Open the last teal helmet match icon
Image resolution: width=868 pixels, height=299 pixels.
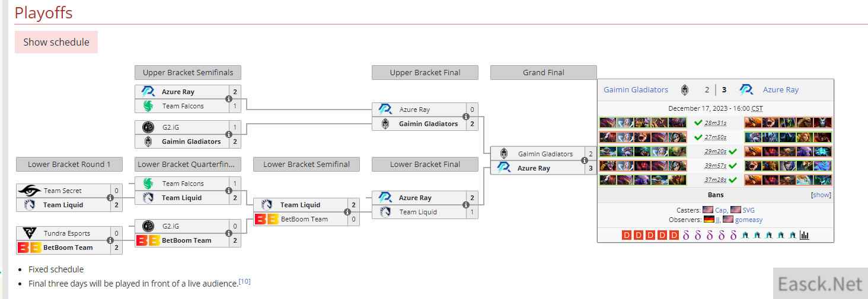pos(792,235)
